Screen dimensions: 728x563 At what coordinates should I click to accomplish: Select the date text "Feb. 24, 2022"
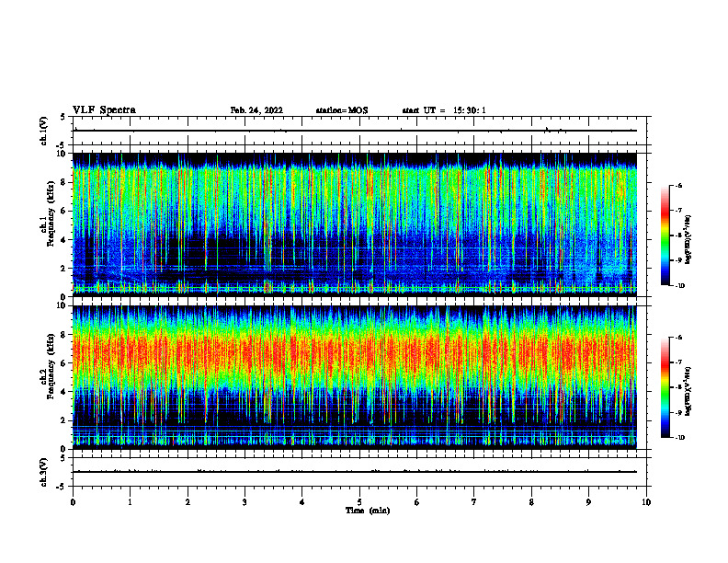coord(256,110)
